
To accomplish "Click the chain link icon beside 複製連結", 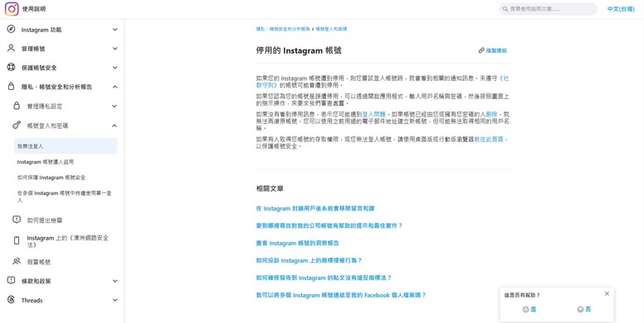I will click(481, 50).
